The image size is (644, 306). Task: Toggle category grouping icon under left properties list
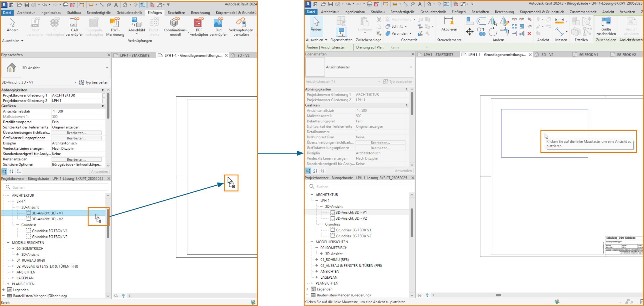coord(4,172)
